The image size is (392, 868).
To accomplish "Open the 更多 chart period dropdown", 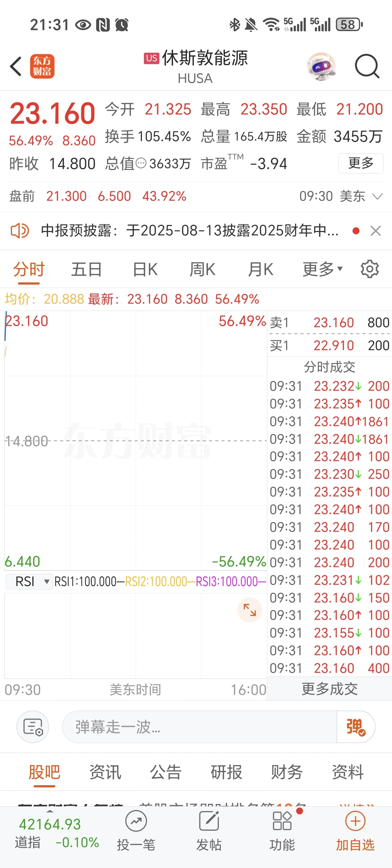I will pyautogui.click(x=323, y=269).
